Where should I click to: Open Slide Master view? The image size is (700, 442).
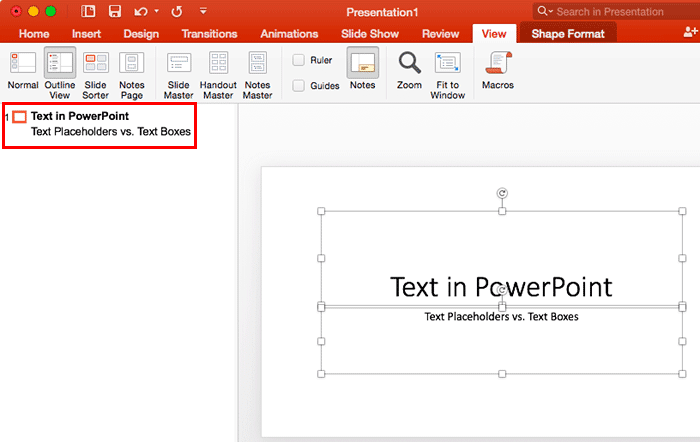(179, 75)
